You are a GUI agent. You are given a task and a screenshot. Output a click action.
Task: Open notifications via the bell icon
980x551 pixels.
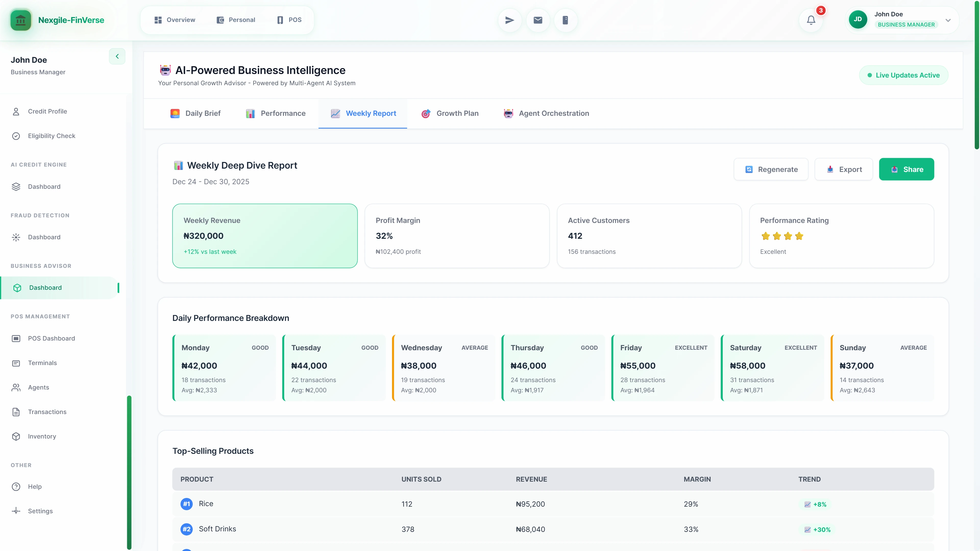811,20
